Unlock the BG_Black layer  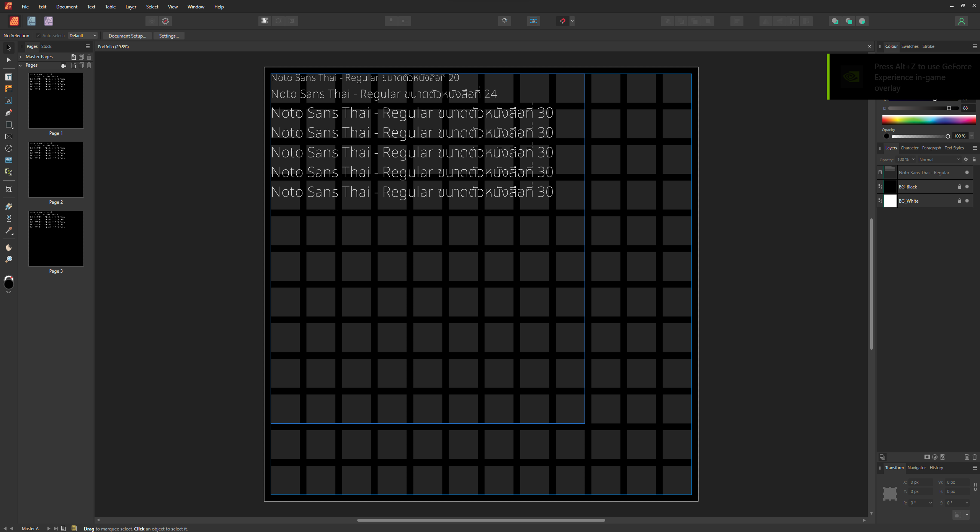[960, 187]
